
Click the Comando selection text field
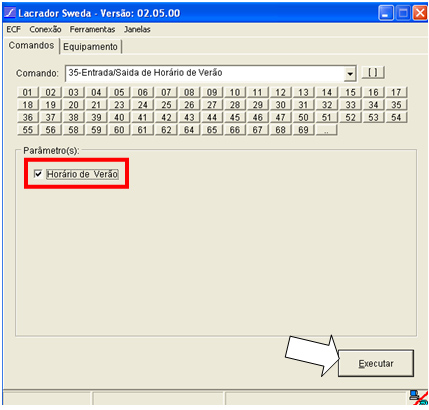(x=205, y=73)
